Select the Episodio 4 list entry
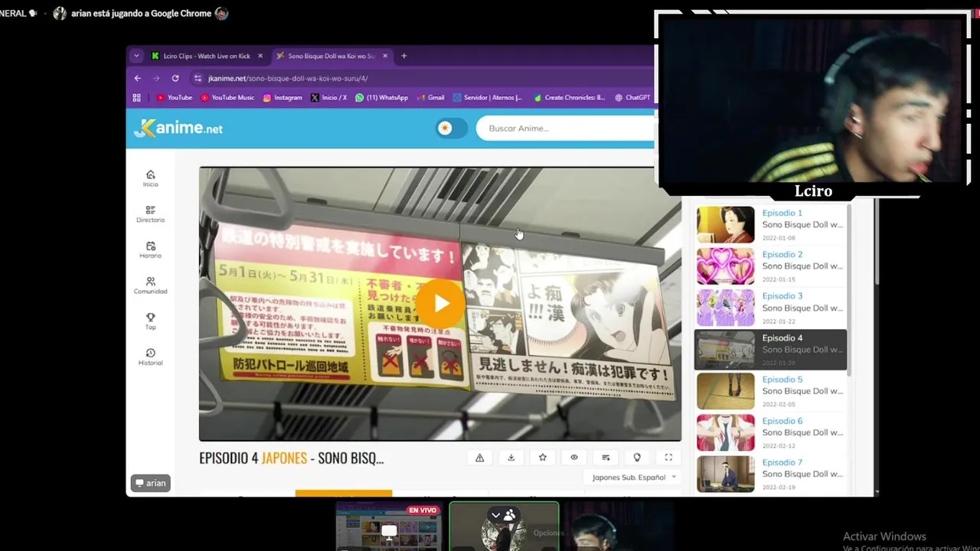 tap(770, 350)
